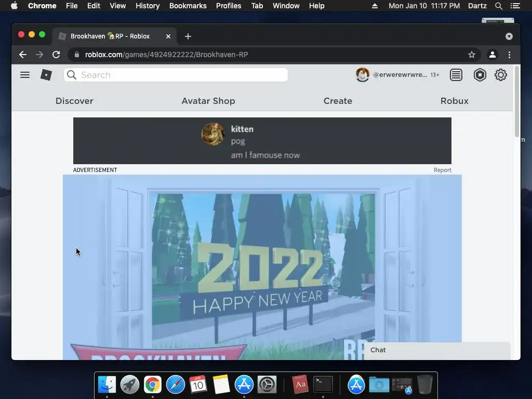Click the address bar URL
This screenshot has height=399, width=532.
pos(166,55)
